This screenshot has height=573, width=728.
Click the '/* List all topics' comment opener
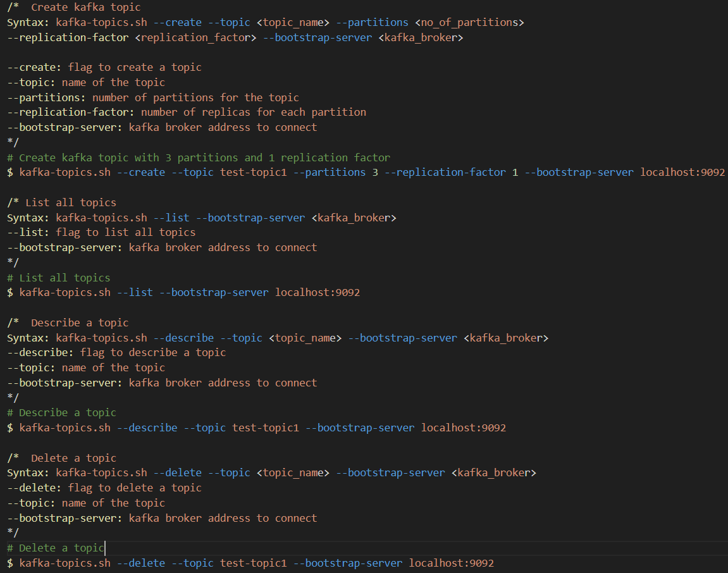click(62, 203)
